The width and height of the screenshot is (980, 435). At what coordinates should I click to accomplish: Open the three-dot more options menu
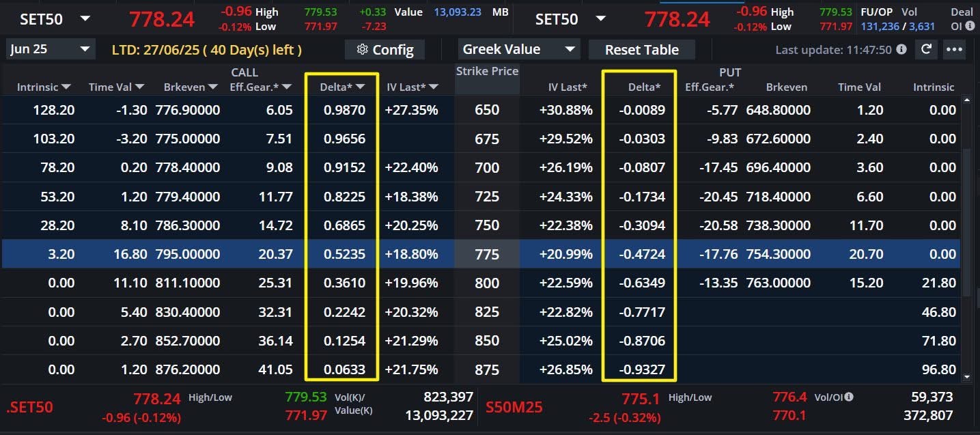click(955, 49)
